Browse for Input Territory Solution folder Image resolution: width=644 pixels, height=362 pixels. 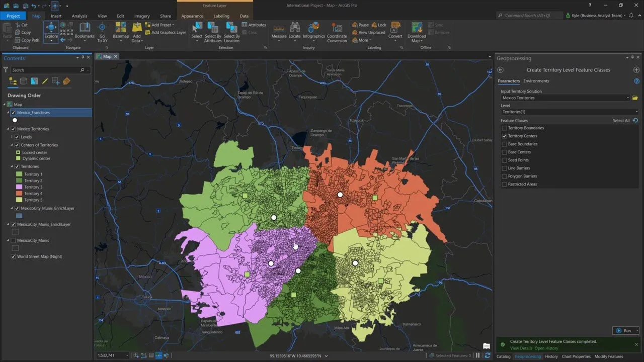pyautogui.click(x=635, y=98)
